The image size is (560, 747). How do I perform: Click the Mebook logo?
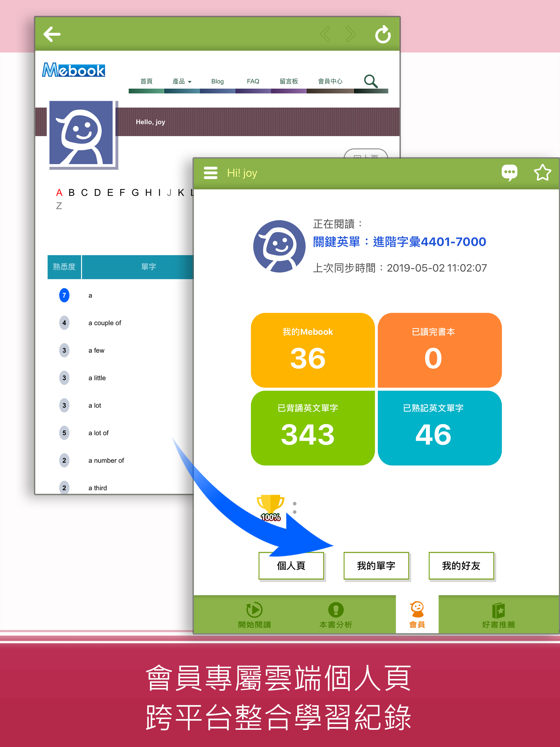tap(73, 70)
